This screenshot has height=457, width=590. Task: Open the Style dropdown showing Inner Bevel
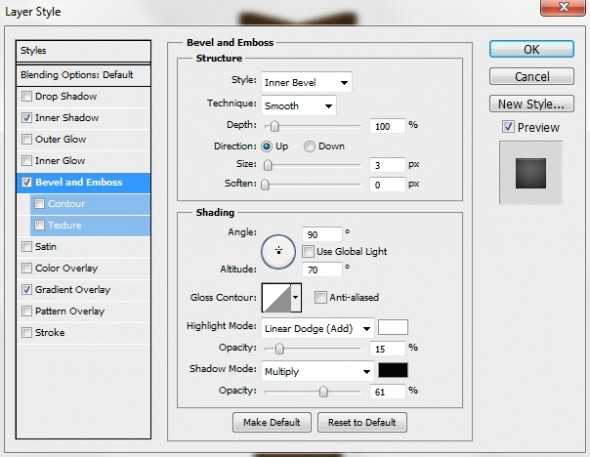point(306,82)
